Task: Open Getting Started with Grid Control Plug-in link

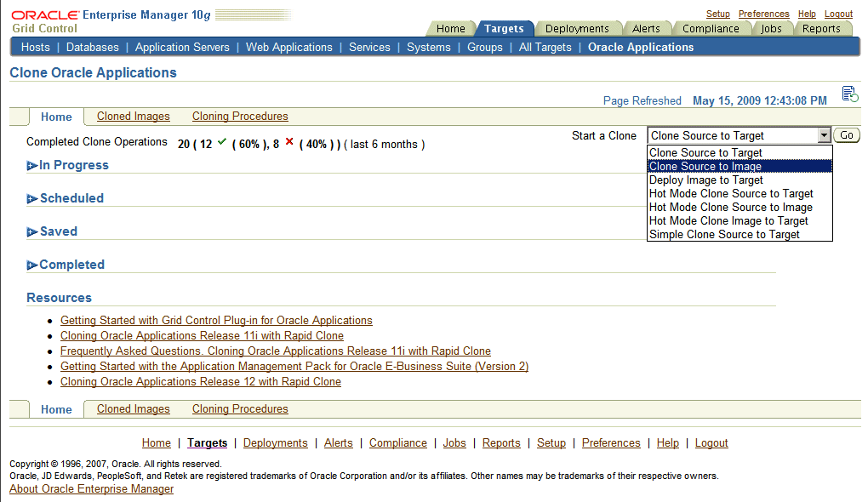Action: 216,321
